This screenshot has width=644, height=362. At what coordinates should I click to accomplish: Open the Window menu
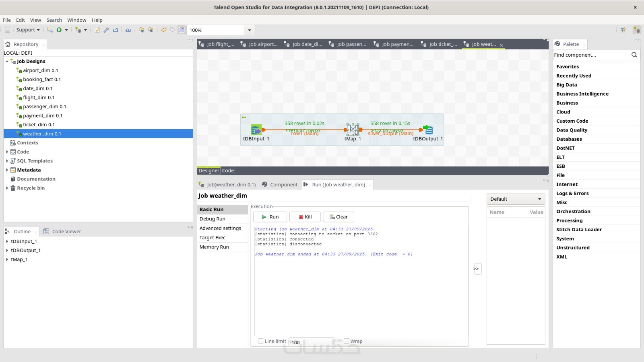pyautogui.click(x=77, y=20)
